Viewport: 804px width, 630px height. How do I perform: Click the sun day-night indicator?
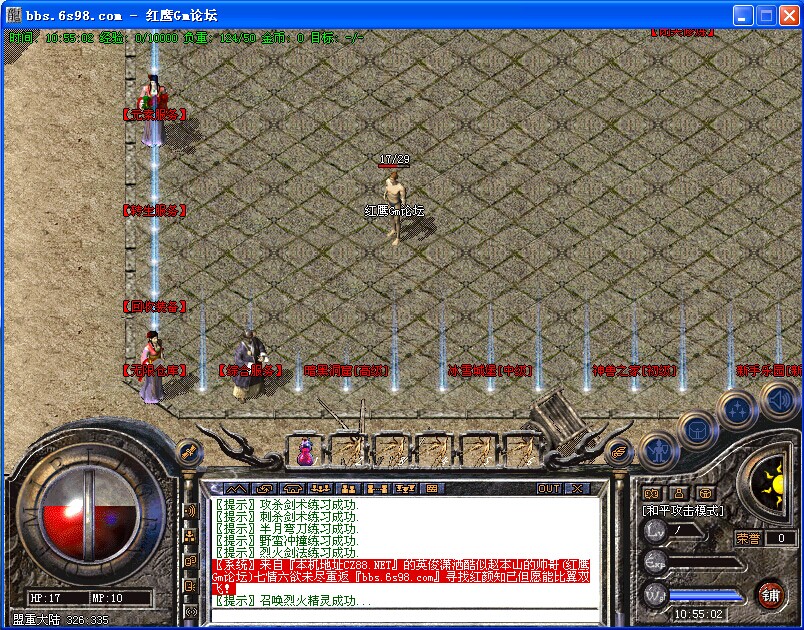(771, 484)
